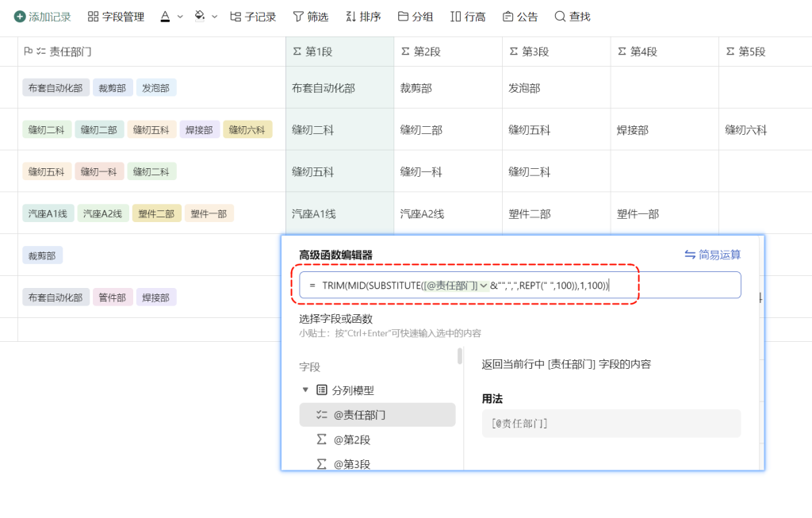Viewport: 812px width, 518px height.
Task: Select cell 裁剪部 in 第2段 column
Action: pyautogui.click(x=448, y=87)
